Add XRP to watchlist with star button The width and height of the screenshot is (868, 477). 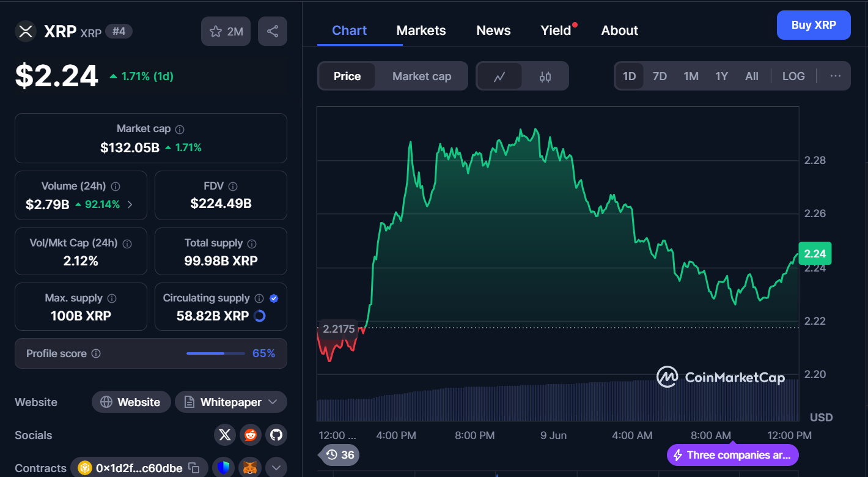click(x=226, y=31)
